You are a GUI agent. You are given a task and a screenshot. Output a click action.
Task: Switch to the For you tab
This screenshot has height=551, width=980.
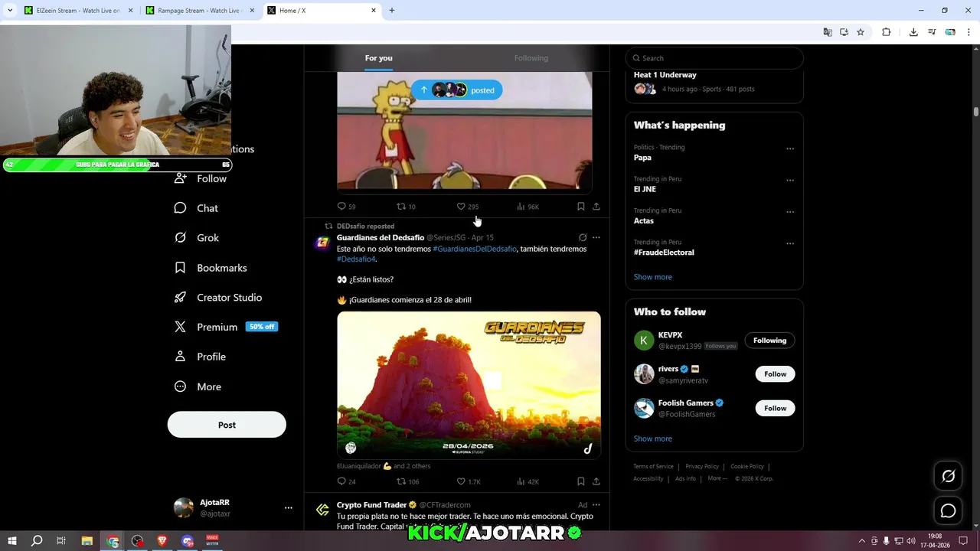pyautogui.click(x=378, y=58)
